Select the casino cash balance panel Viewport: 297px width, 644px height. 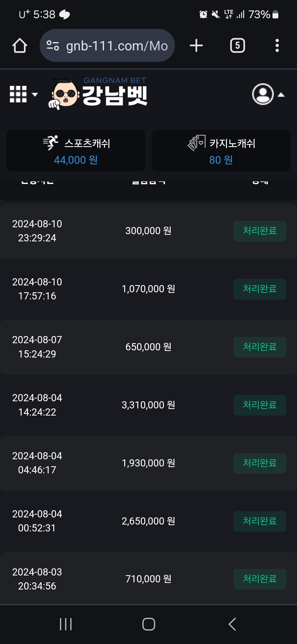tap(221, 151)
